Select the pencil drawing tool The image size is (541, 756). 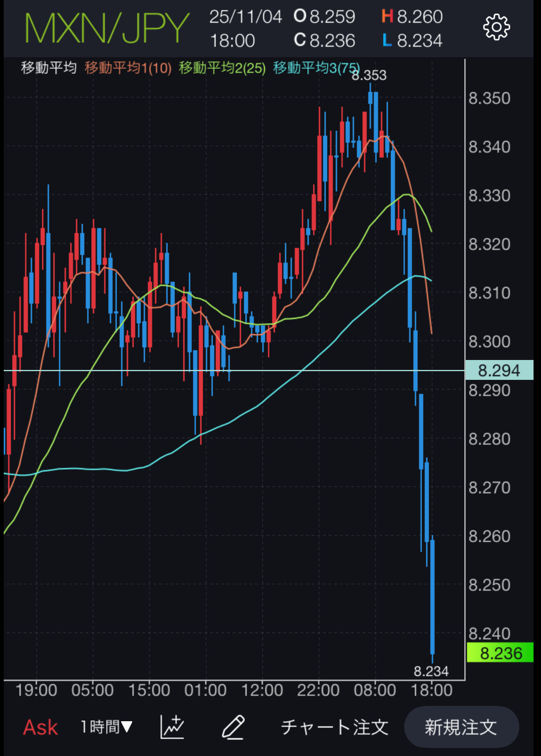[233, 727]
